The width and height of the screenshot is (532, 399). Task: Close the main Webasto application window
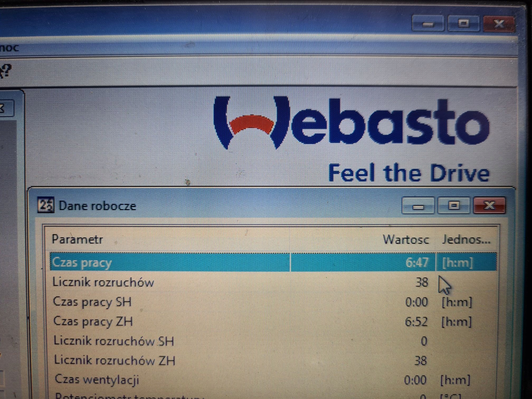coord(498,24)
